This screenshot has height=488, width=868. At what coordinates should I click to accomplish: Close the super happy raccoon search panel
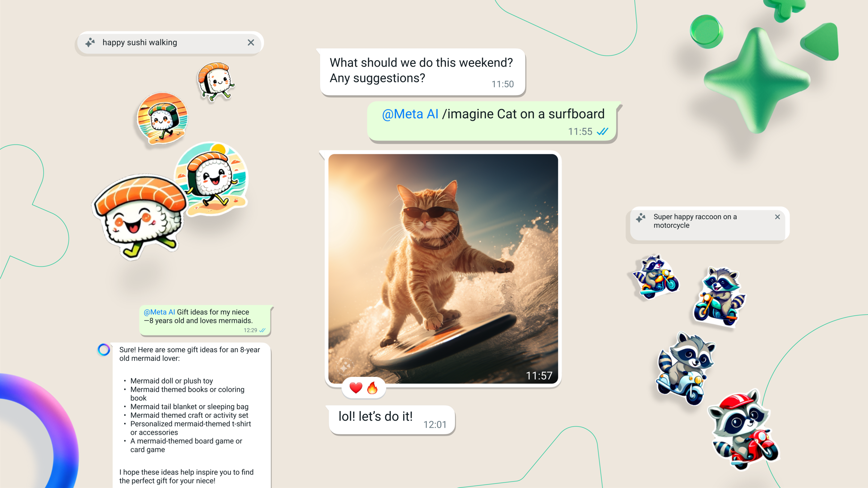[x=778, y=216]
